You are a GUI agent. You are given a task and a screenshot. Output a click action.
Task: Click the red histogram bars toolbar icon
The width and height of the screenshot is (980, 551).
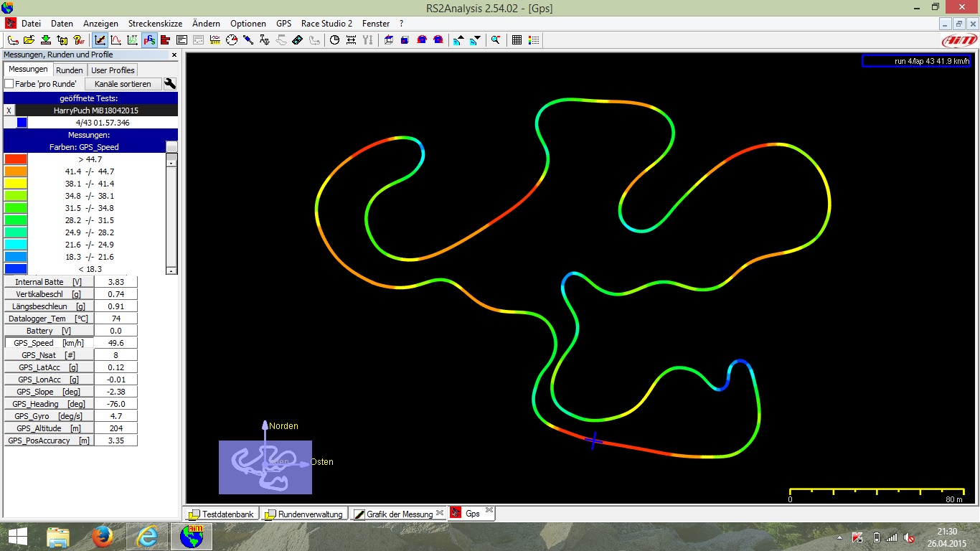click(x=165, y=40)
